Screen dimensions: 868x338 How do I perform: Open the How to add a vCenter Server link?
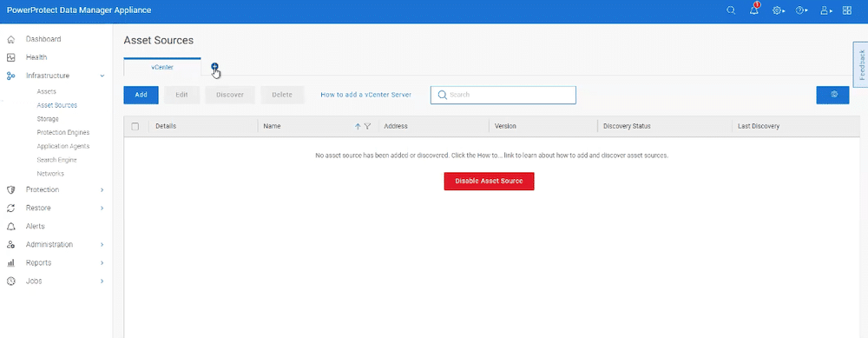pos(366,95)
